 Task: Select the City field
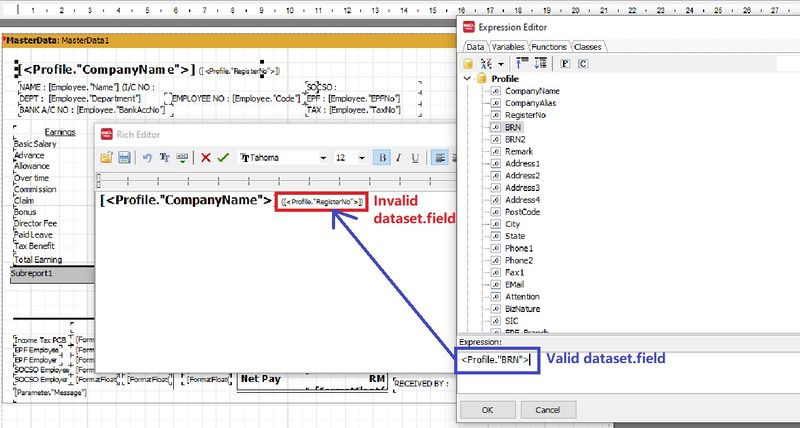pos(513,224)
